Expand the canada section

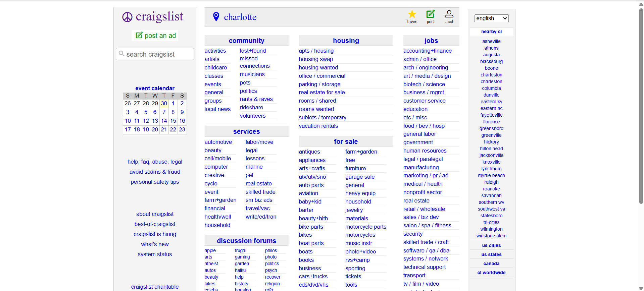491,264
